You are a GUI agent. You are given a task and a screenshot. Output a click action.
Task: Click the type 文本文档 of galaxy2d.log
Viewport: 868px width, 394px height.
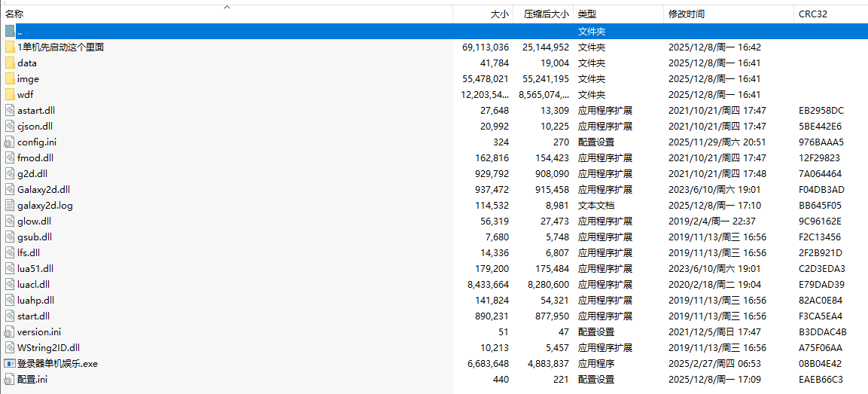click(x=596, y=206)
